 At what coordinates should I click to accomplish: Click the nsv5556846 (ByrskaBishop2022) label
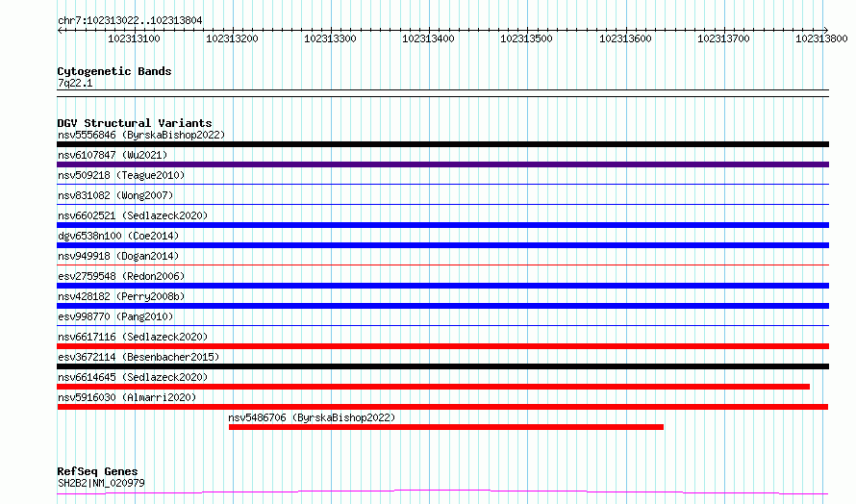pyautogui.click(x=141, y=135)
